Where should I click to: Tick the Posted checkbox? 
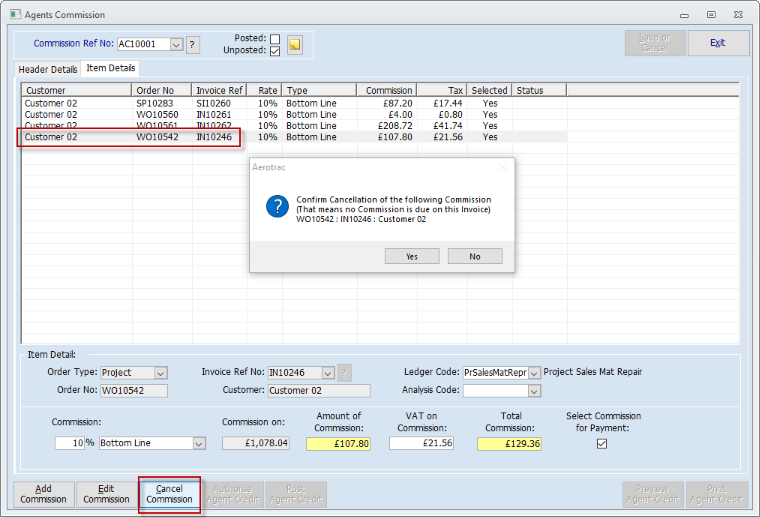(x=275, y=38)
